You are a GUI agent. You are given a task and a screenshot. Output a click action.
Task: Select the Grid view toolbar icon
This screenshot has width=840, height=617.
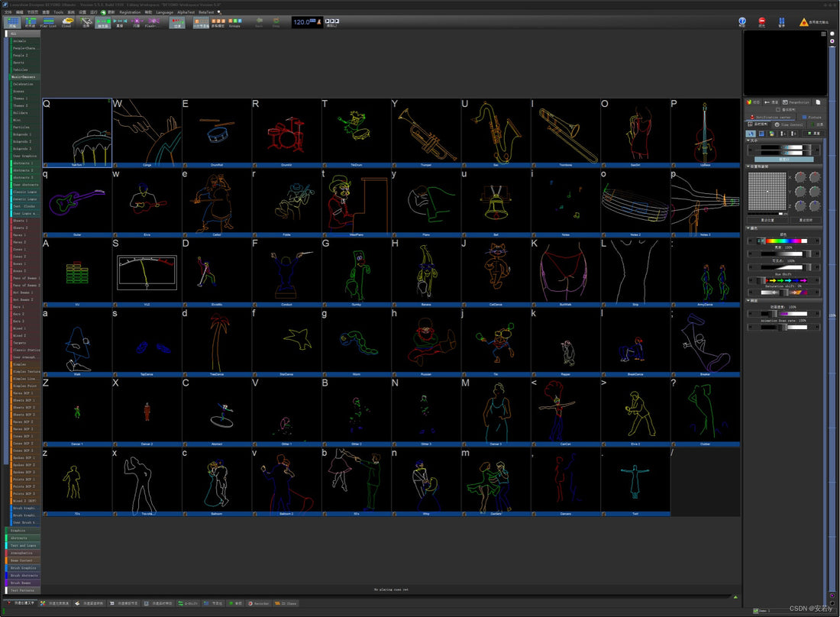pyautogui.click(x=13, y=22)
